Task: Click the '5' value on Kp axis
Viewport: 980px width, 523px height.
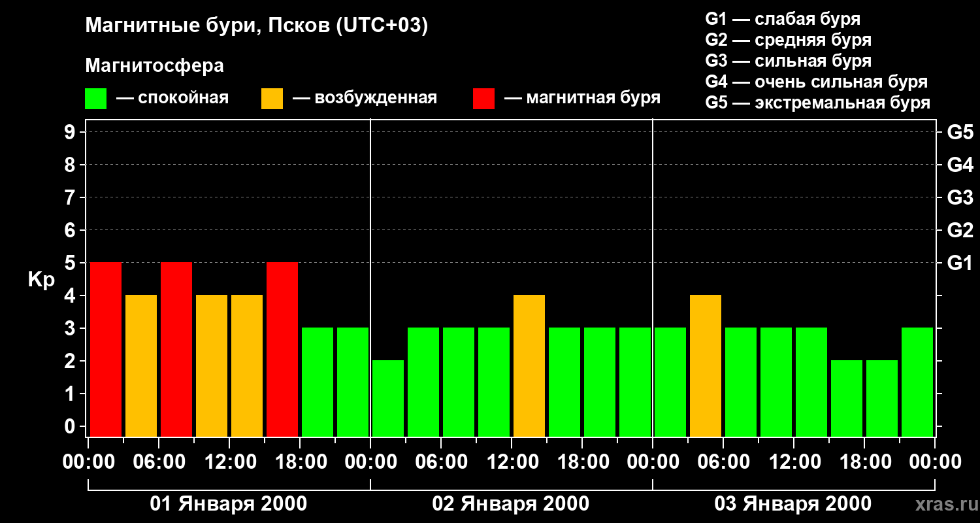Action: (71, 263)
